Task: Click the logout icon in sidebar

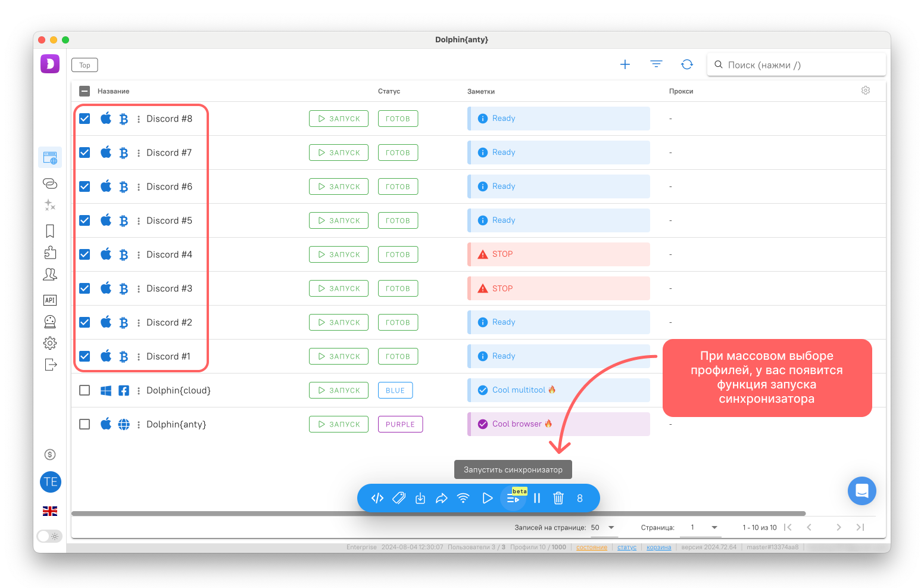Action: click(51, 365)
